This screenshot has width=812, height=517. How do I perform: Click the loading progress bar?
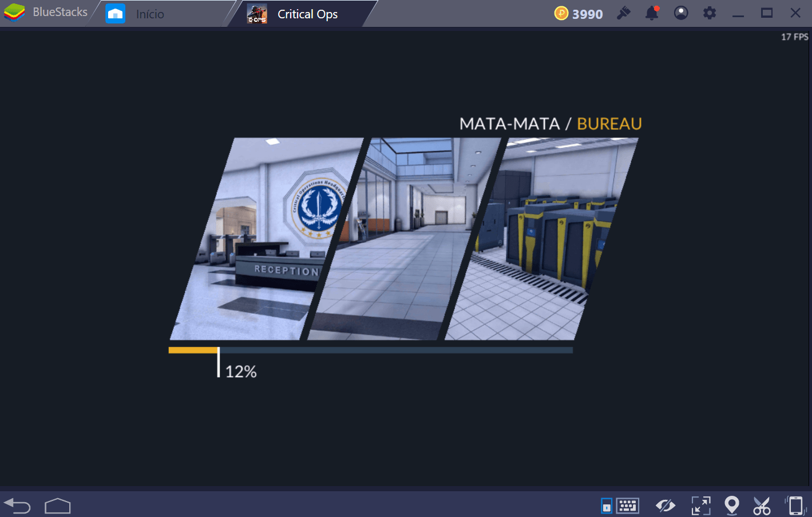click(x=370, y=350)
